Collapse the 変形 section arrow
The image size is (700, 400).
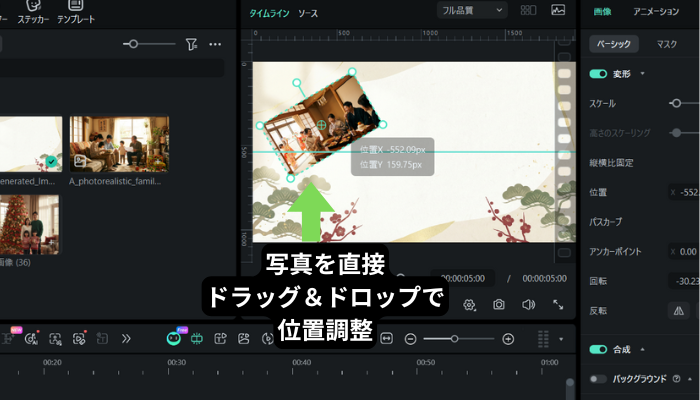(x=642, y=73)
